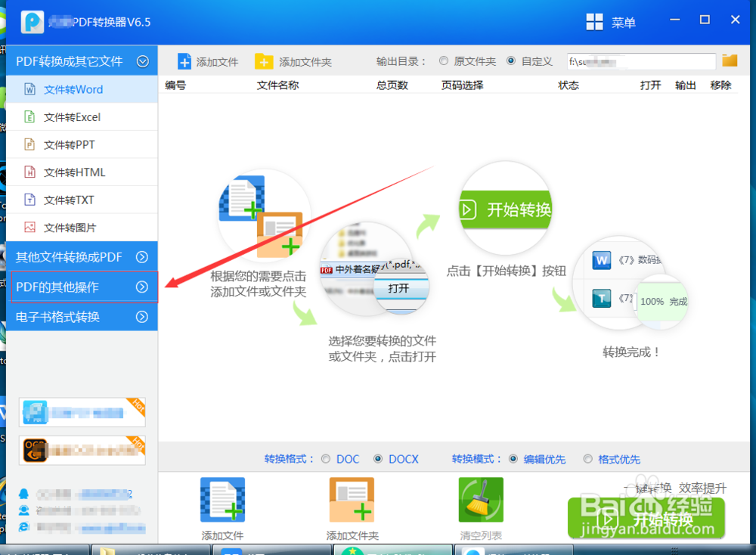Choose DOC conversion format
This screenshot has width=756, height=555.
tap(326, 458)
